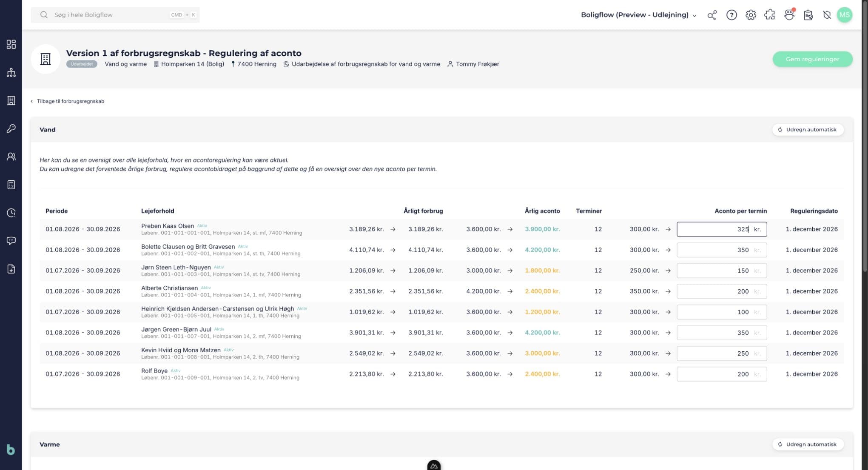Open the MS user avatar
868x470 pixels.
click(845, 15)
